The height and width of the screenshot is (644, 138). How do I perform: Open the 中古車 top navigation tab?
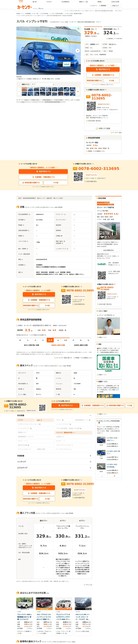[x=21, y=2]
